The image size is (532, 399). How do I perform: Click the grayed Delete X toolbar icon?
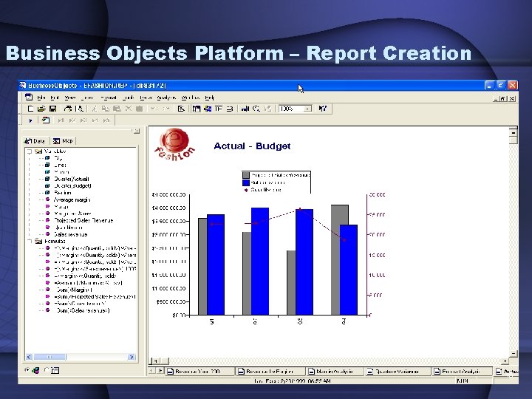tap(129, 109)
